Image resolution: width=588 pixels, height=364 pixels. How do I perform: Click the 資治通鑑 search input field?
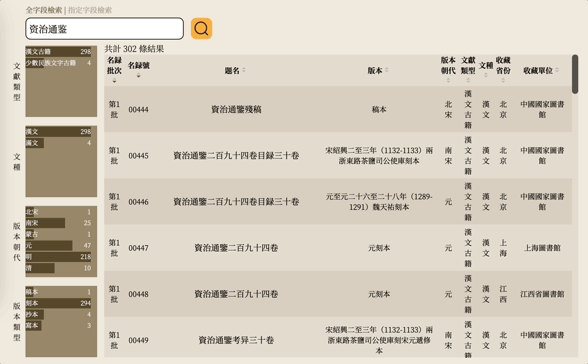pos(104,29)
